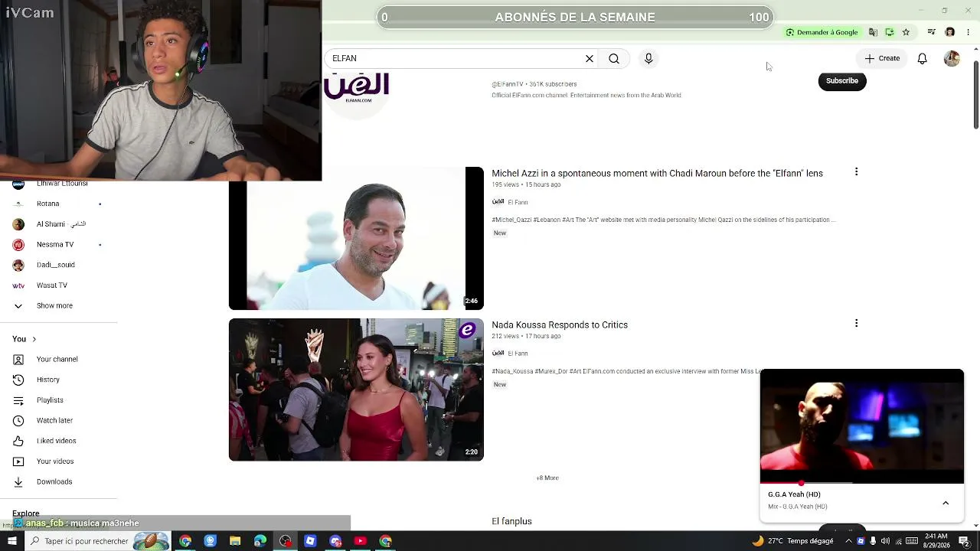The height and width of the screenshot is (551, 980).
Task: Click the 'El fanplus' heading text
Action: tap(511, 522)
